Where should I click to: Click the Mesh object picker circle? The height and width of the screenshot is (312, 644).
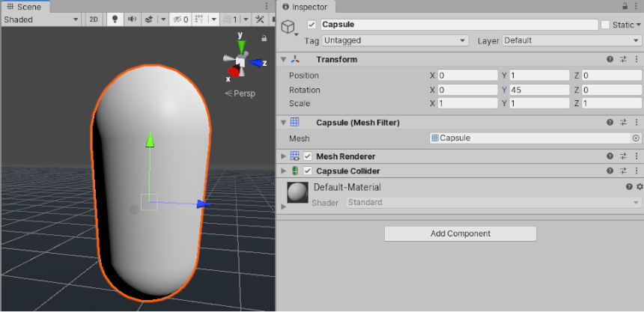pos(636,138)
